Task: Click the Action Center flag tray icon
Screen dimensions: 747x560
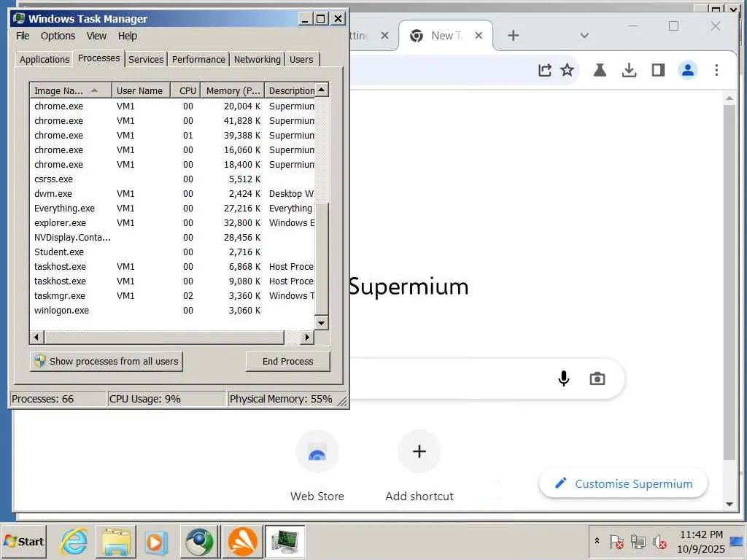Action: (616, 542)
